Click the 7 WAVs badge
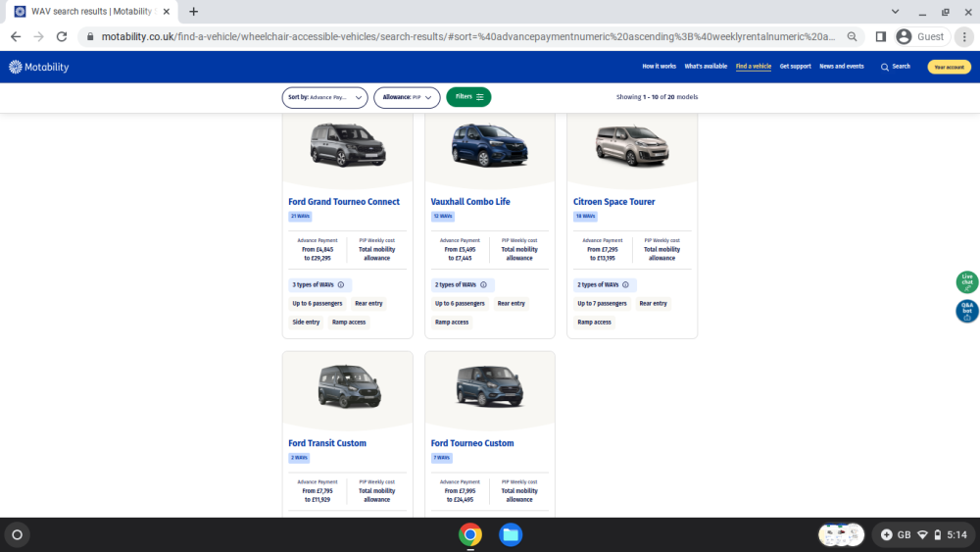Screen dimensions: 980x552 [x=441, y=458]
